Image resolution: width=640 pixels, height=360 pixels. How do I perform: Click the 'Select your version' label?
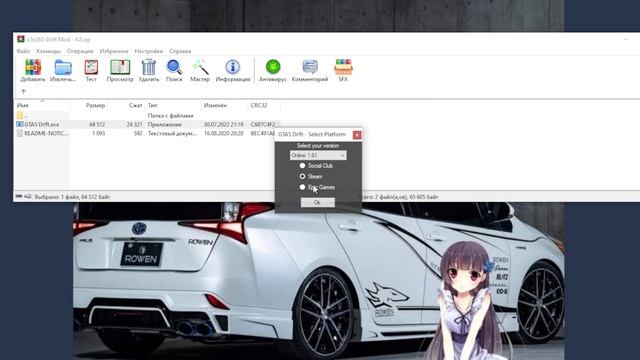[x=318, y=146]
